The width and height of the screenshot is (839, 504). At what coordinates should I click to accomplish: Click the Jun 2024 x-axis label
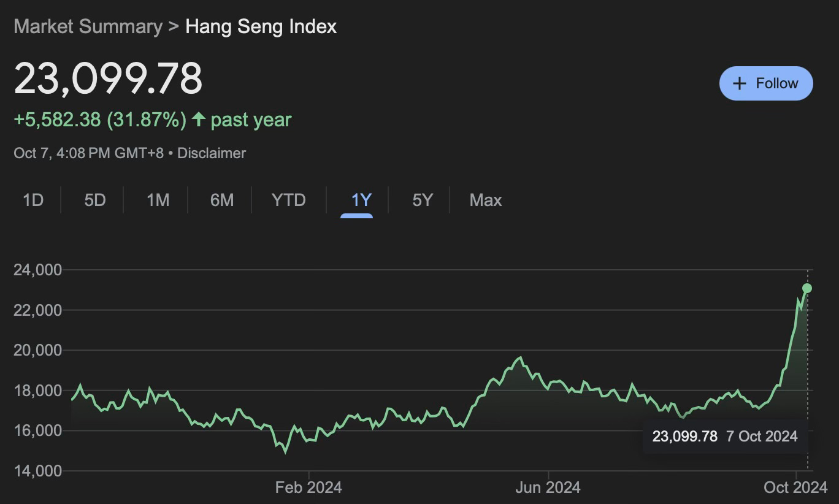coord(548,488)
